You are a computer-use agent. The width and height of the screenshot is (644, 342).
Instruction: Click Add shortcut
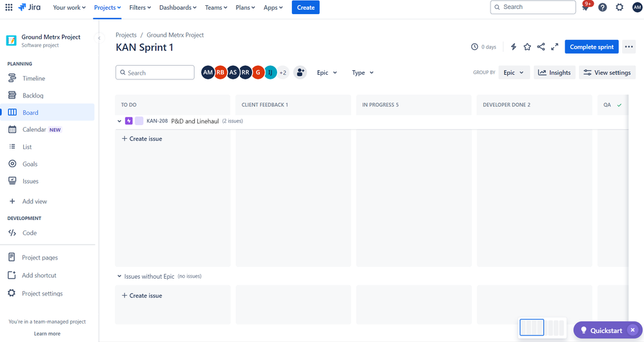coord(47,275)
